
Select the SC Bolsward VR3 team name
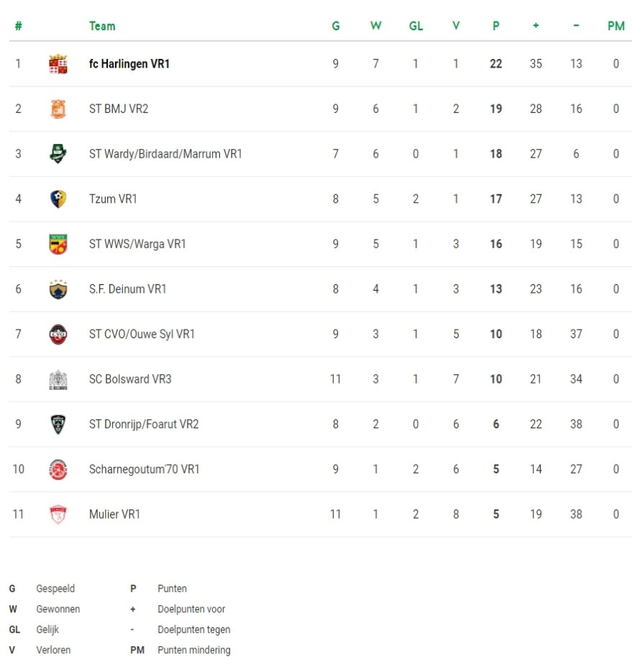click(130, 379)
